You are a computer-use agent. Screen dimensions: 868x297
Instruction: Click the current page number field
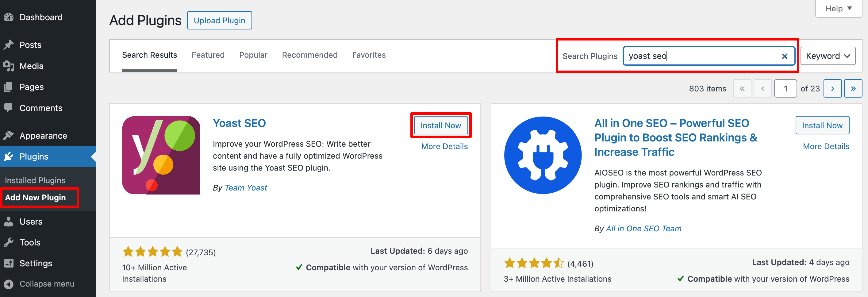tap(785, 89)
